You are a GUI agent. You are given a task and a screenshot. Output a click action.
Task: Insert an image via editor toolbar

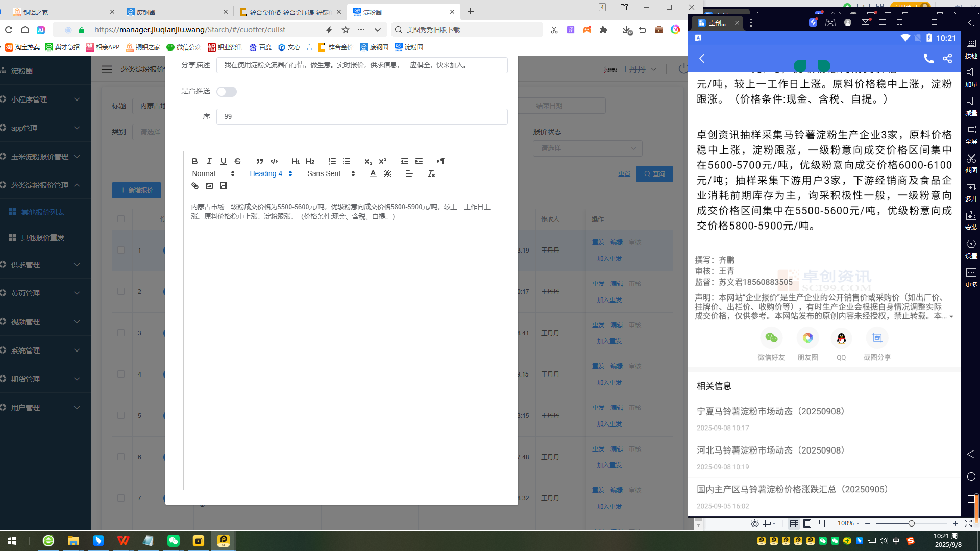209,186
